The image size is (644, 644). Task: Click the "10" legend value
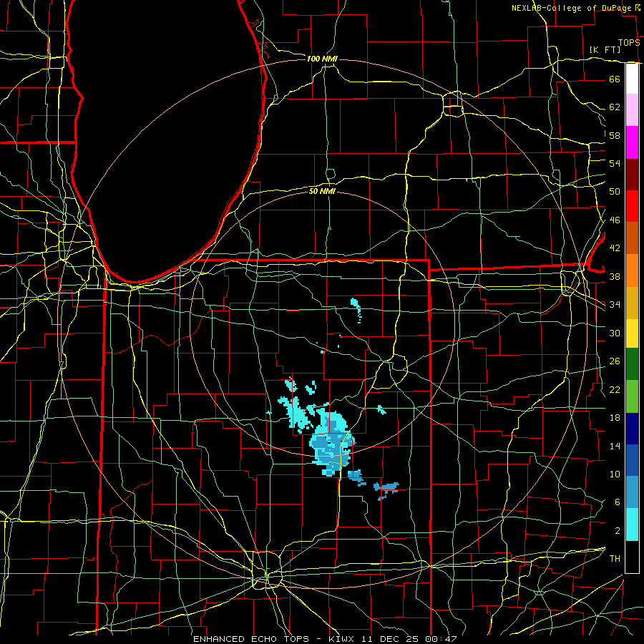tap(615, 474)
